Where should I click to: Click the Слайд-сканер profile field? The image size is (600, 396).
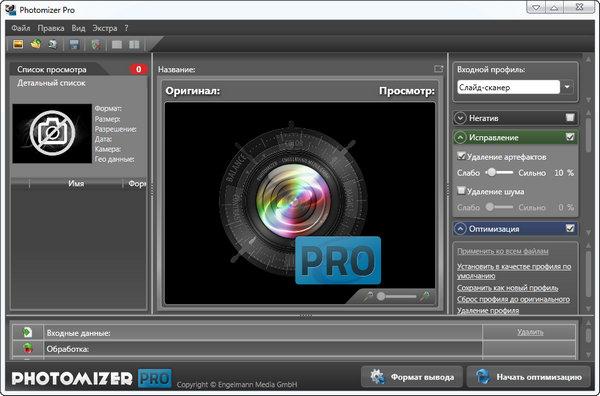[509, 87]
